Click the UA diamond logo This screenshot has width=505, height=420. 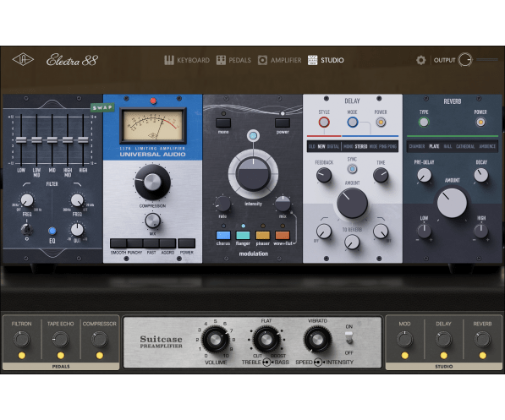tap(23, 60)
